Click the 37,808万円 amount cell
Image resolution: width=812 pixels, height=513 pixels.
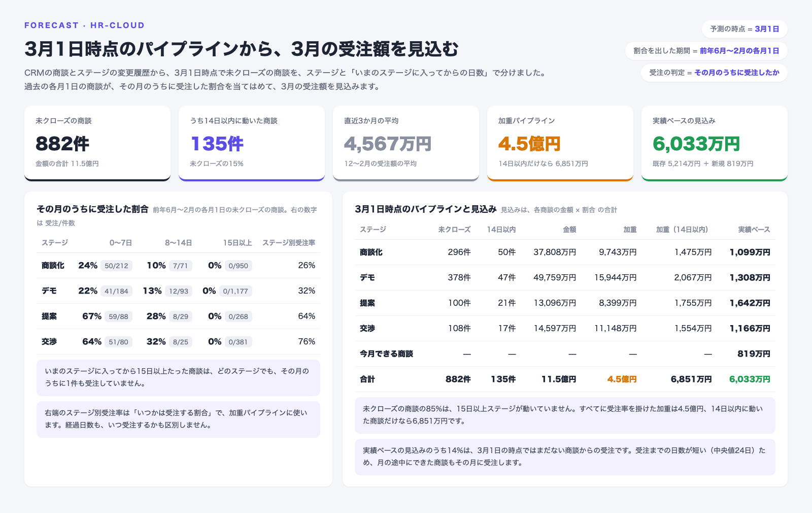point(555,252)
